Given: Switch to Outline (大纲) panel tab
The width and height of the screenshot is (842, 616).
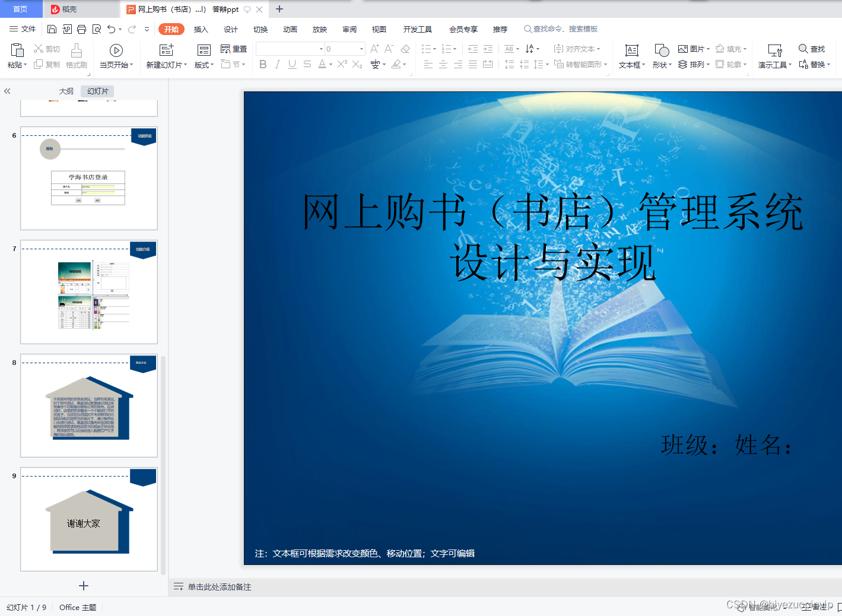Looking at the screenshot, I should 66,91.
